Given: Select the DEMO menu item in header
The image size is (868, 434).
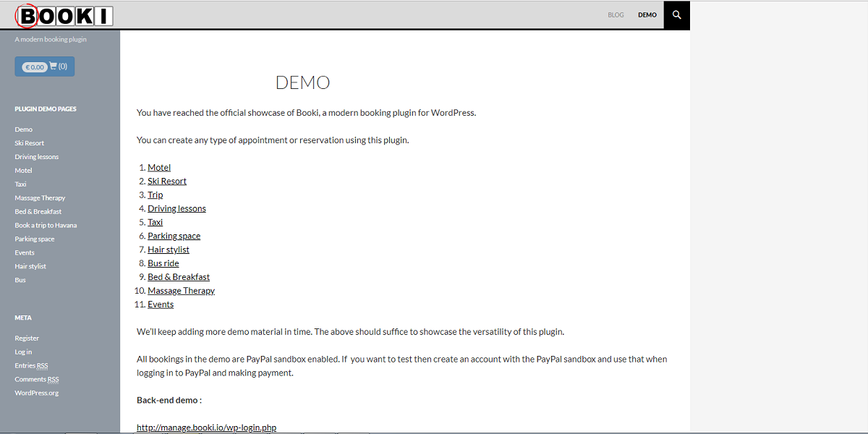Looking at the screenshot, I should pyautogui.click(x=647, y=15).
